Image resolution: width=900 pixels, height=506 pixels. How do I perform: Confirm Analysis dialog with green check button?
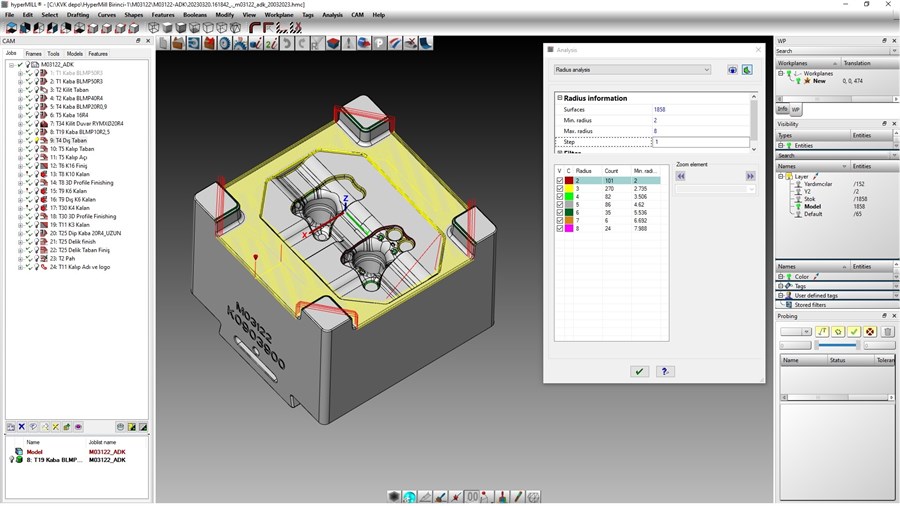click(639, 372)
